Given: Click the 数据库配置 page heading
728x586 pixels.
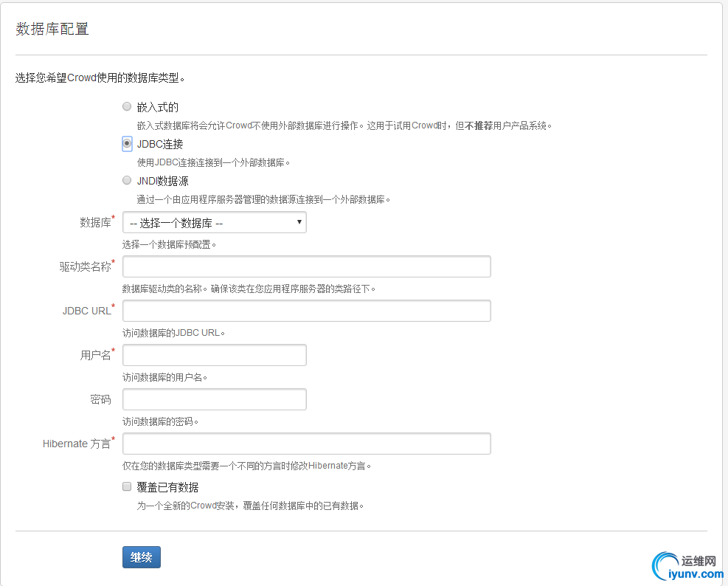Looking at the screenshot, I should (52, 29).
